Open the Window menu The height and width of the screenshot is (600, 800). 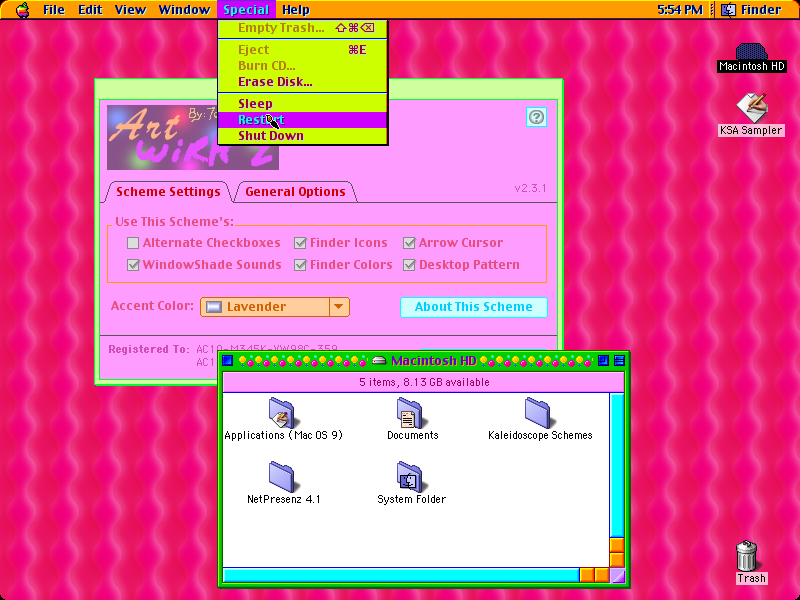pyautogui.click(x=184, y=10)
